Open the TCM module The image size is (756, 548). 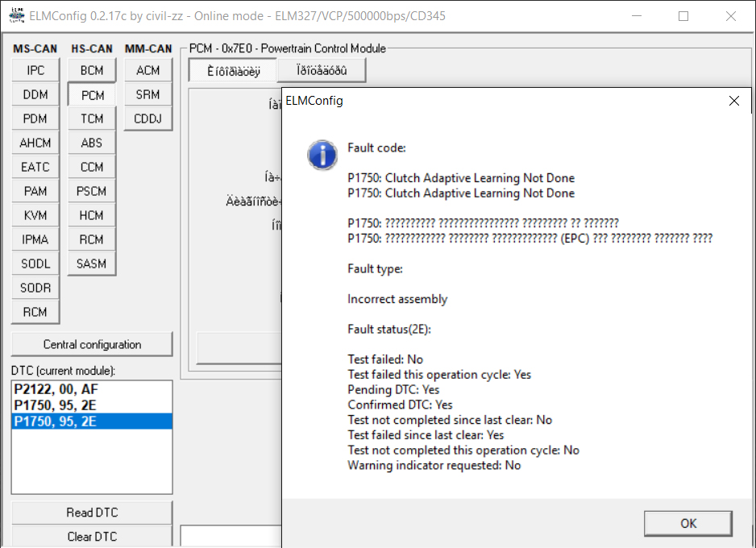pyautogui.click(x=92, y=118)
